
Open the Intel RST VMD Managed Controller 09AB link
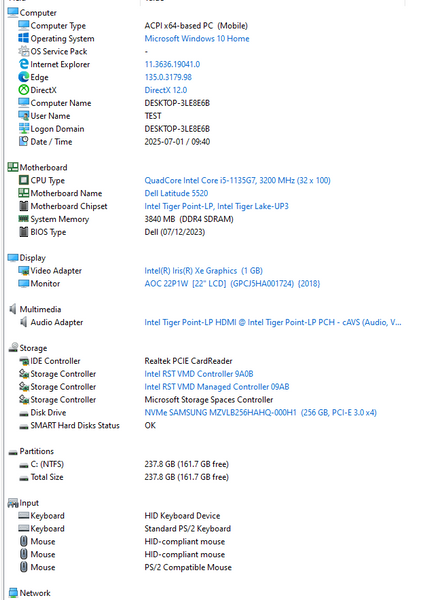(x=217, y=386)
